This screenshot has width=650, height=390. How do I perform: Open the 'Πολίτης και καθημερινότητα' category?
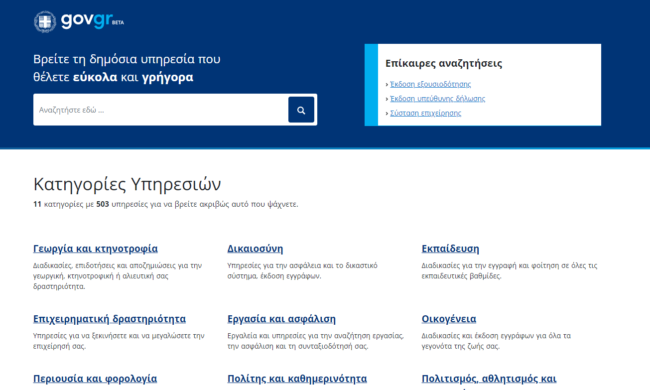297,378
